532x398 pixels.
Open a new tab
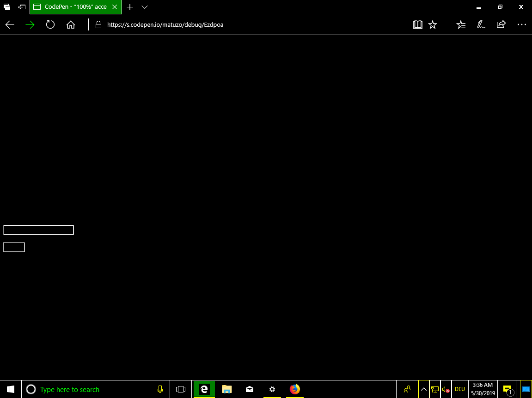129,7
